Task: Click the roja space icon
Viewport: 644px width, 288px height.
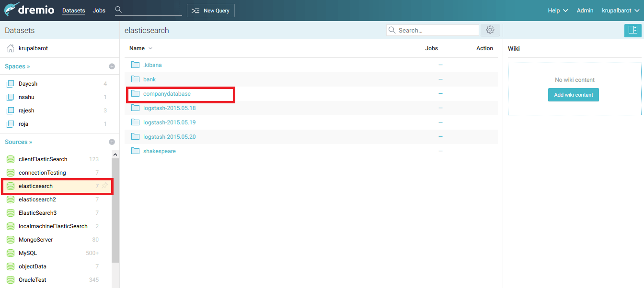Action: click(10, 124)
